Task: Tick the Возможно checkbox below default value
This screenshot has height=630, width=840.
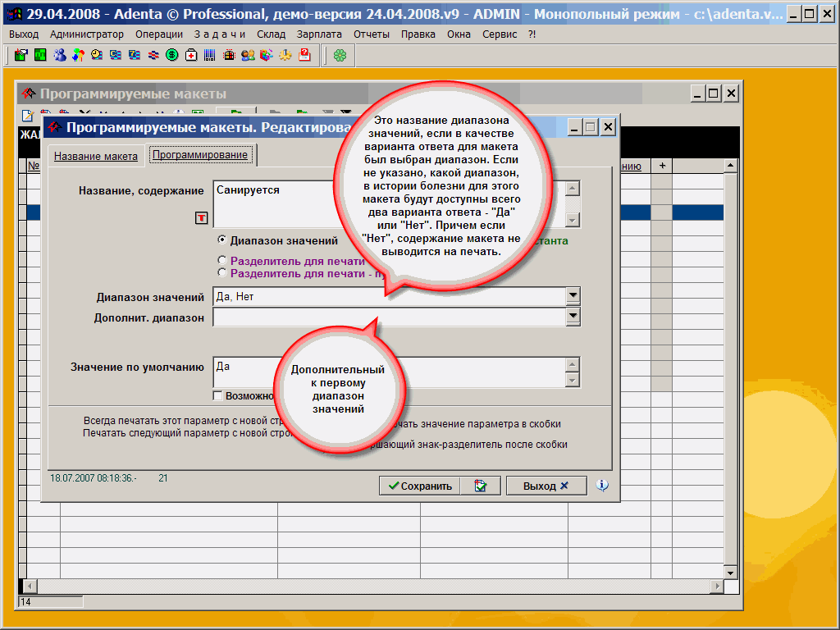Action: pos(217,395)
